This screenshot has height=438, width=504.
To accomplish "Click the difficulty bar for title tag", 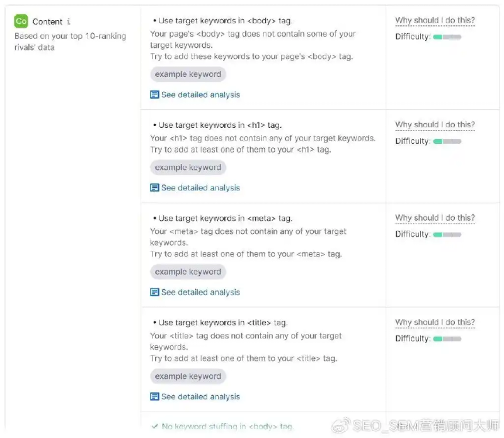I will tap(447, 339).
